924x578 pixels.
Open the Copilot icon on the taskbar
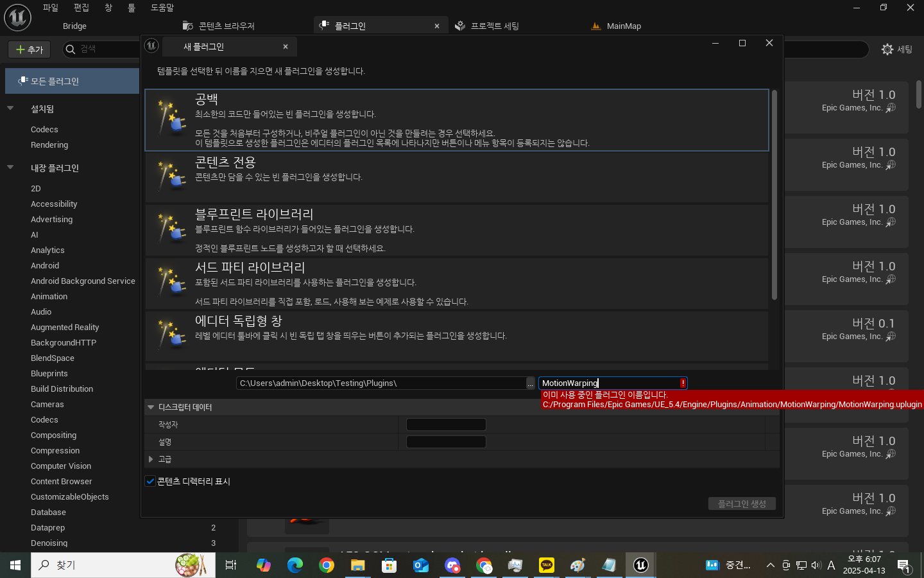pyautogui.click(x=264, y=565)
